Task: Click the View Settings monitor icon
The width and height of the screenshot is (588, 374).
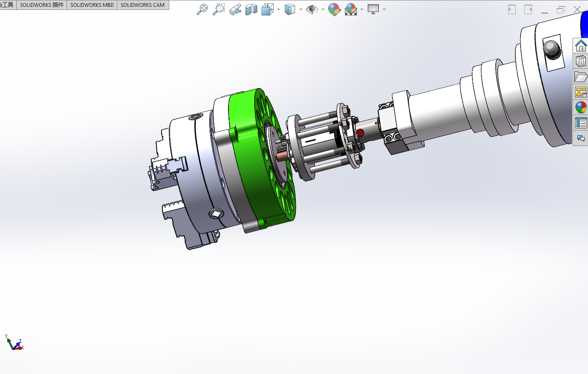Action: [373, 9]
